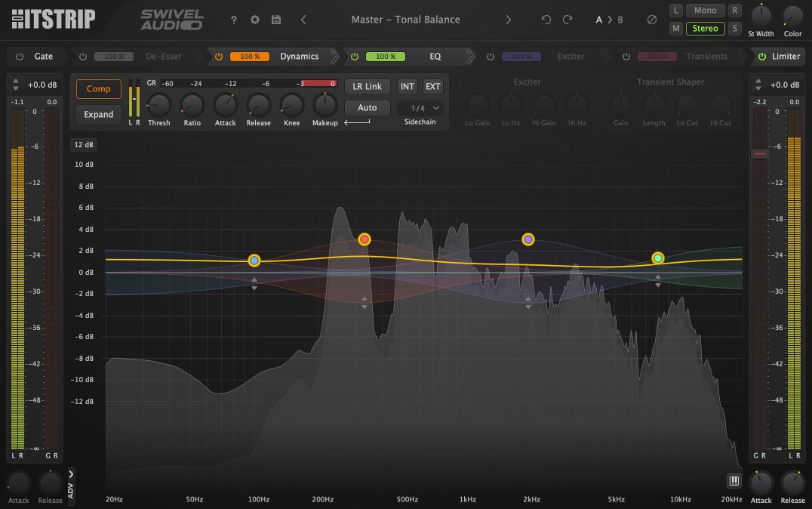Toggle the piano keyboard icon in the EQ display
Screen dimensions: 812x509
click(733, 481)
